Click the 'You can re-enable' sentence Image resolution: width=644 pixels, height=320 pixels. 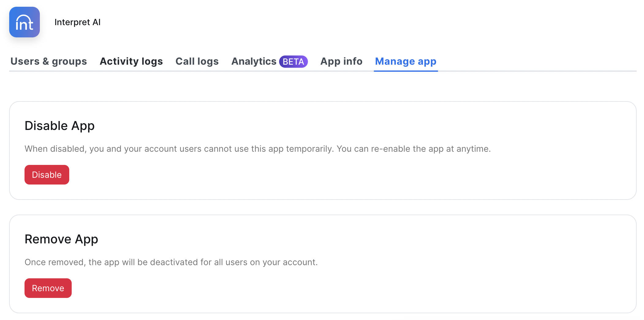[414, 149]
